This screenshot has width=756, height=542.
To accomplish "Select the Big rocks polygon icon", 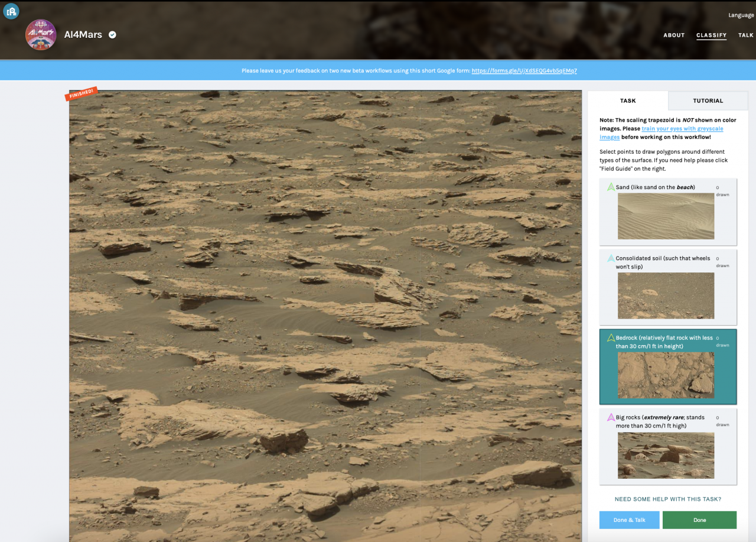I will (611, 417).
